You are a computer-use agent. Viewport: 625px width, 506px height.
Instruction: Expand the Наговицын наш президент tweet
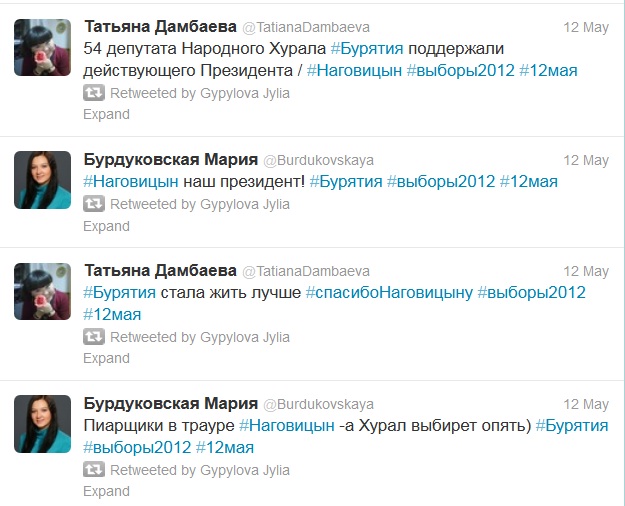tap(106, 226)
